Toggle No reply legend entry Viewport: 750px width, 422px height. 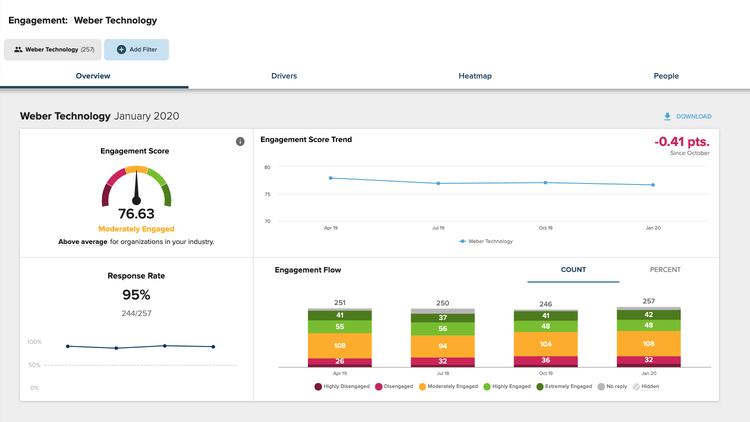click(612, 387)
